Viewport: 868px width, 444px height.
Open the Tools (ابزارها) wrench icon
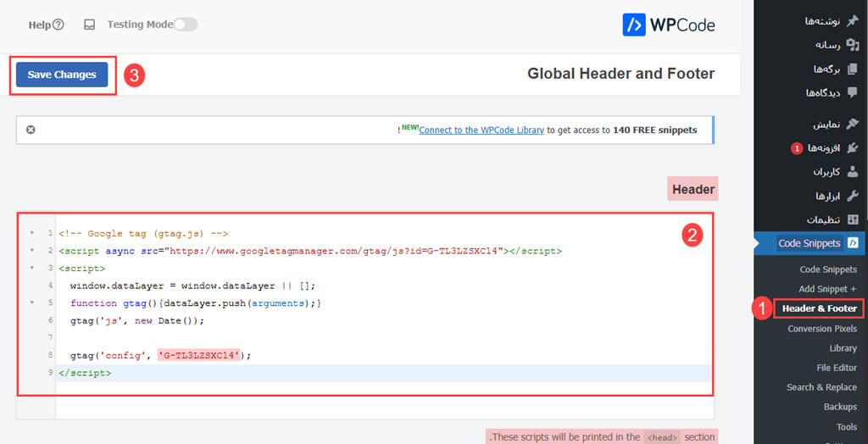pyautogui.click(x=853, y=196)
